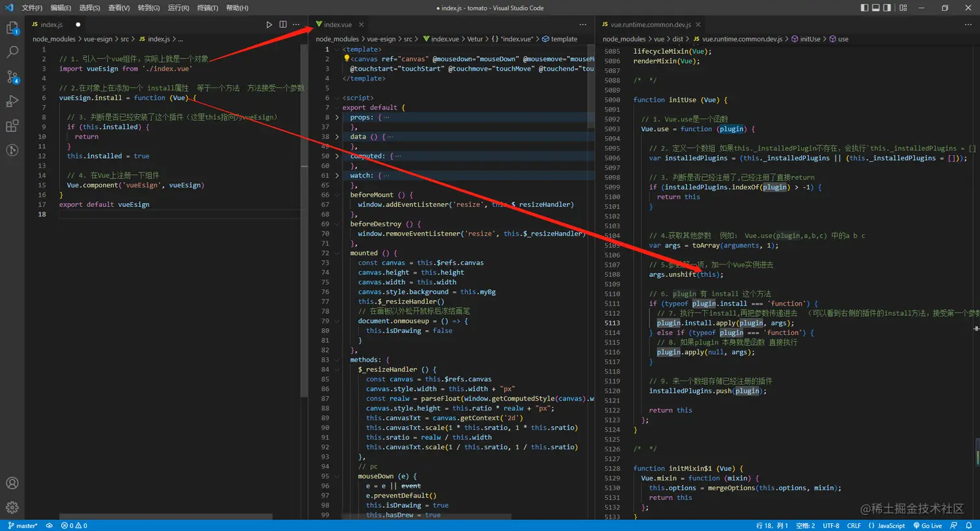
Task: Open the Extensions view
Action: click(x=12, y=126)
